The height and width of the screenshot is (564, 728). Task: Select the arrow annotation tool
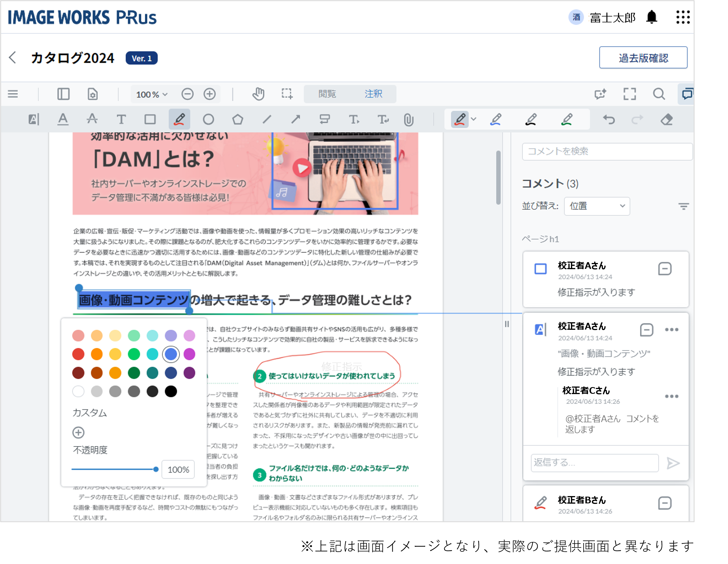tap(296, 119)
